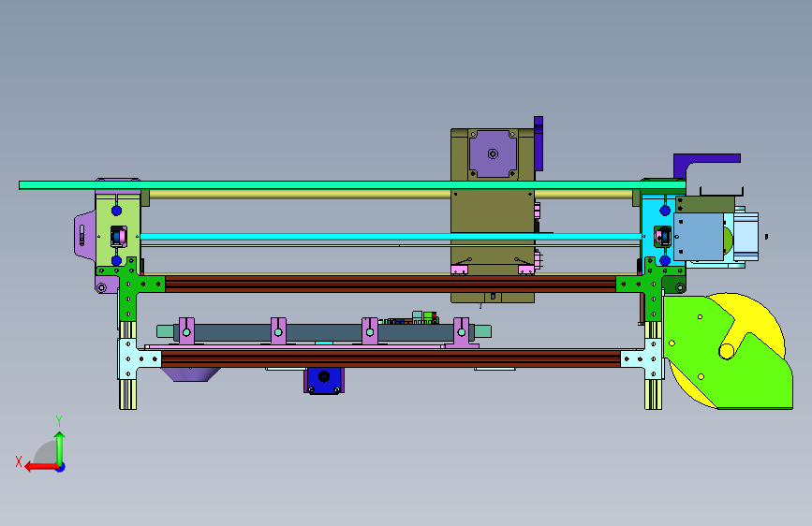
Task: Select the left yellow leg extrusion
Action: coord(128,394)
